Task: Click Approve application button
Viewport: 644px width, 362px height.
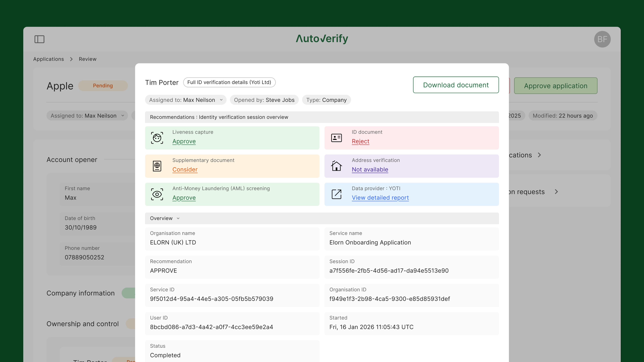Action: (555, 86)
